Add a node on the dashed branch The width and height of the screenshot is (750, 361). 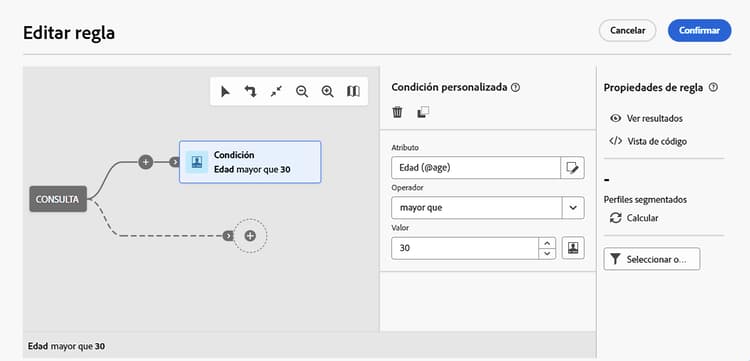pyautogui.click(x=250, y=236)
